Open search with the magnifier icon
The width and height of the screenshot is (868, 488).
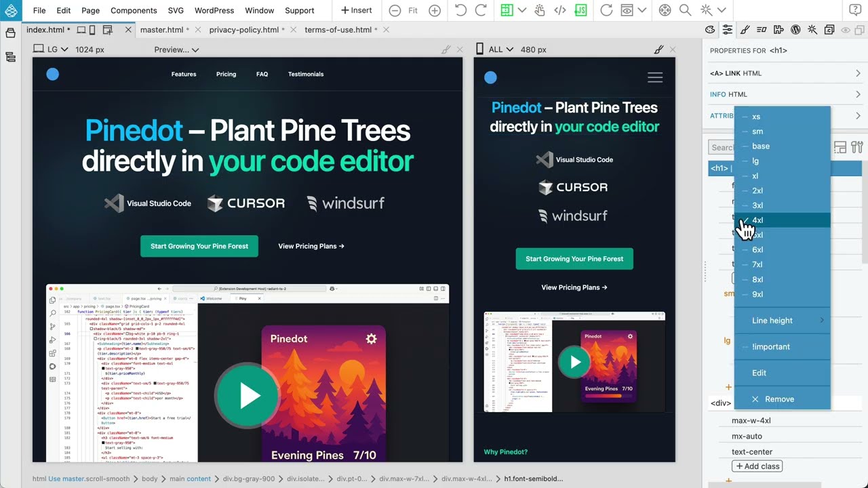[686, 10]
